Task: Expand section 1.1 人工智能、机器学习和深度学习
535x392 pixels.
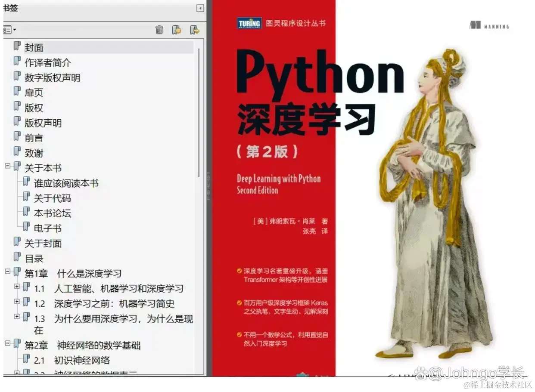Action: pyautogui.click(x=17, y=286)
